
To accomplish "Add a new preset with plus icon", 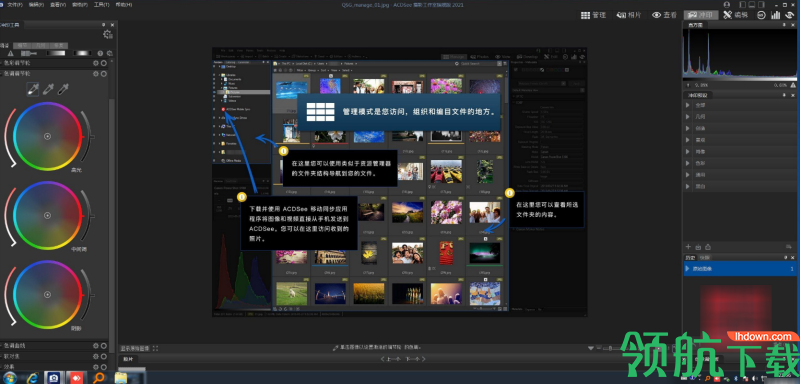I will coord(688,247).
